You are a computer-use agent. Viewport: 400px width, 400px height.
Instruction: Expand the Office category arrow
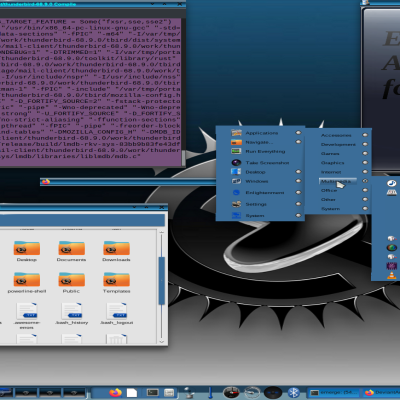point(365,190)
